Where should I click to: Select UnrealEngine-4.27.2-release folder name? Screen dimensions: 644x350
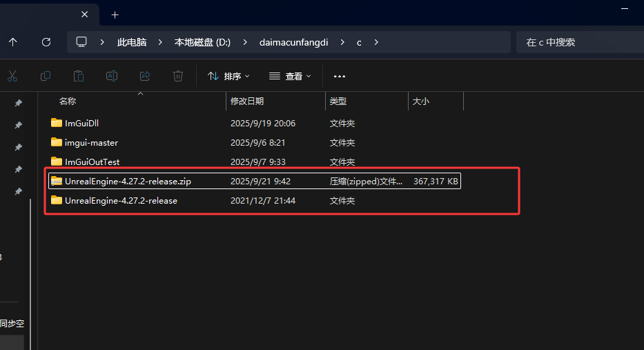click(121, 200)
